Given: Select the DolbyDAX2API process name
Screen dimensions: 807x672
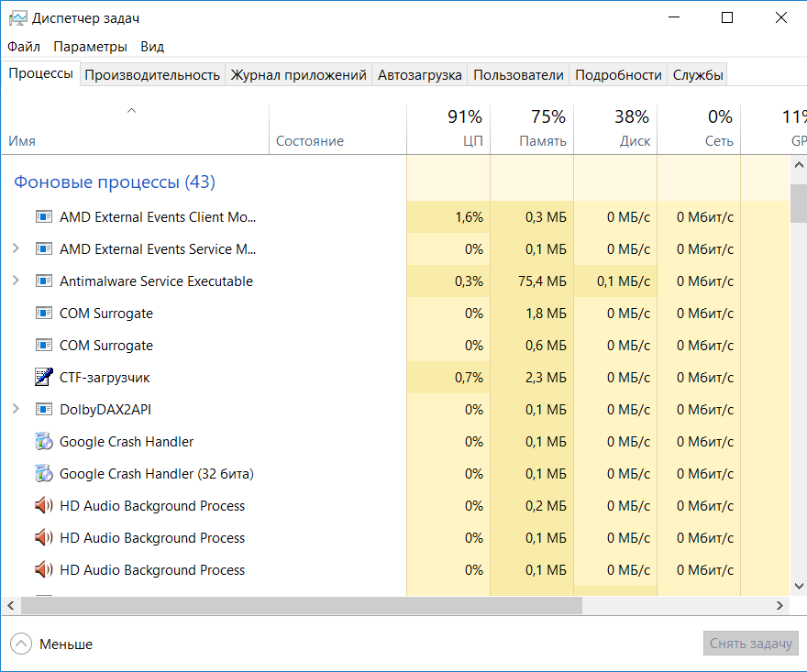Looking at the screenshot, I should tap(105, 409).
